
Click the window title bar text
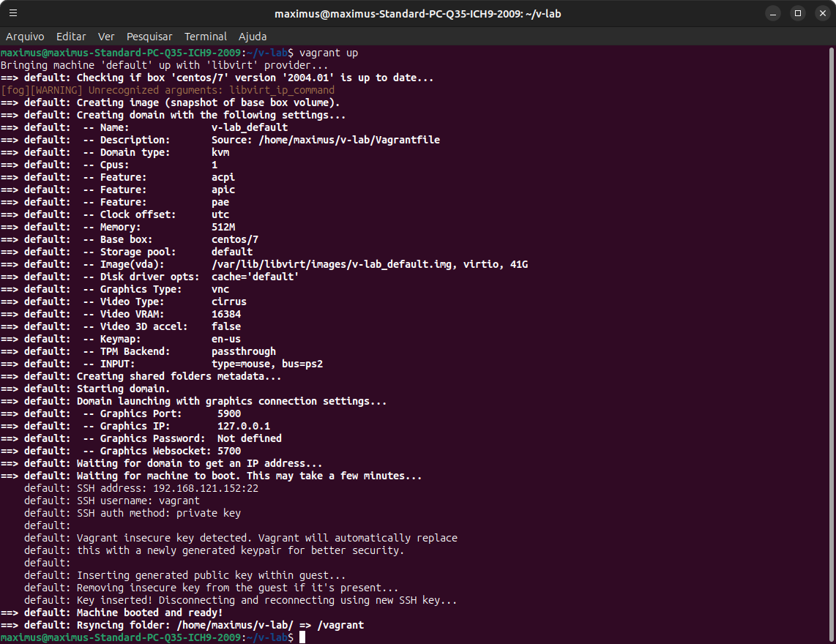tap(418, 12)
